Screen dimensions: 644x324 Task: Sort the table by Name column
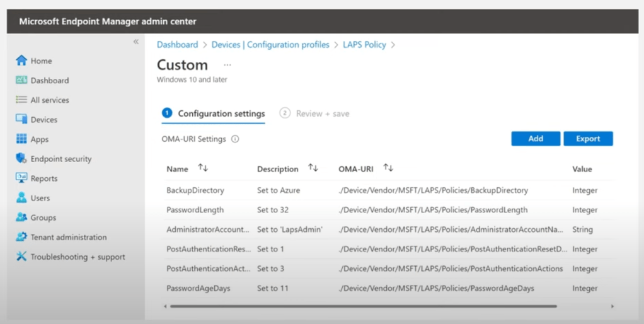pyautogui.click(x=202, y=168)
